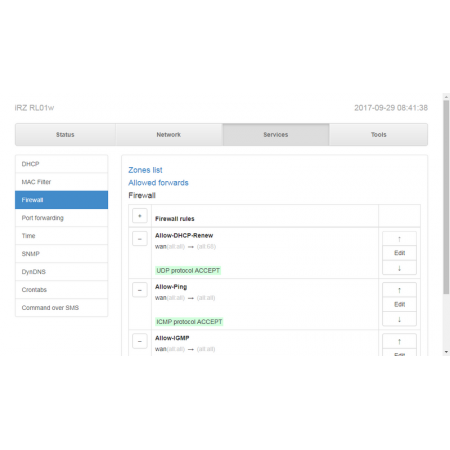450x450 pixels.
Task: Open the Allowed forwards link
Action: coord(158,183)
